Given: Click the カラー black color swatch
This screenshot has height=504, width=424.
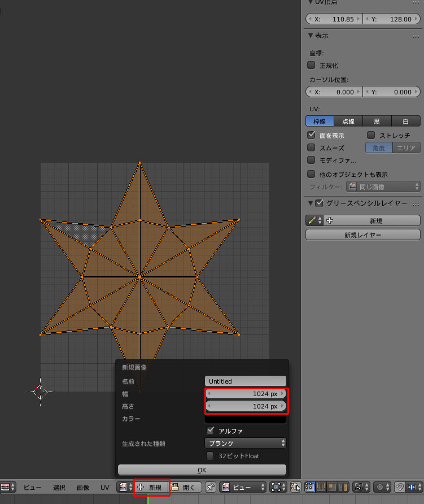Looking at the screenshot, I should 246,419.
